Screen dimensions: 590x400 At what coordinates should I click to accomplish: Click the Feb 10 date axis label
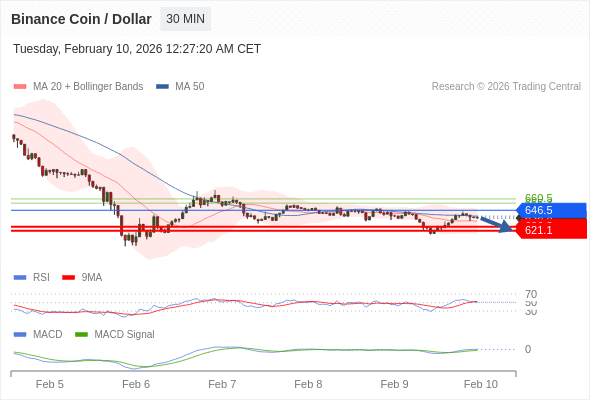point(481,384)
